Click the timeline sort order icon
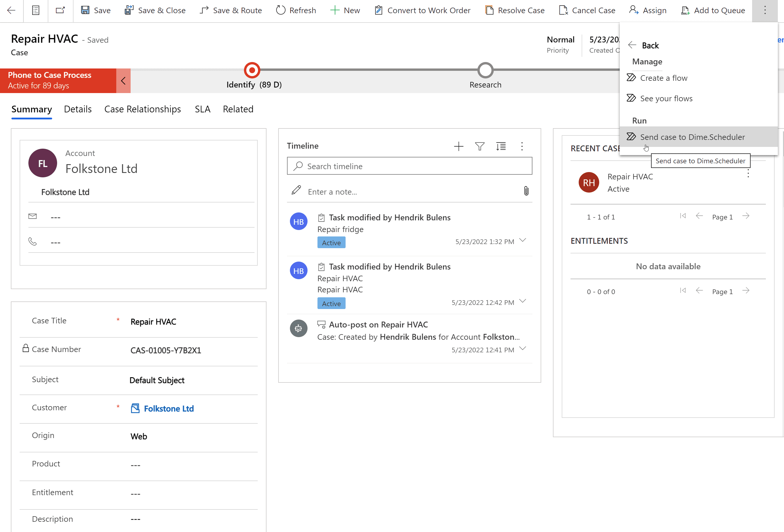This screenshot has width=784, height=532. click(501, 146)
